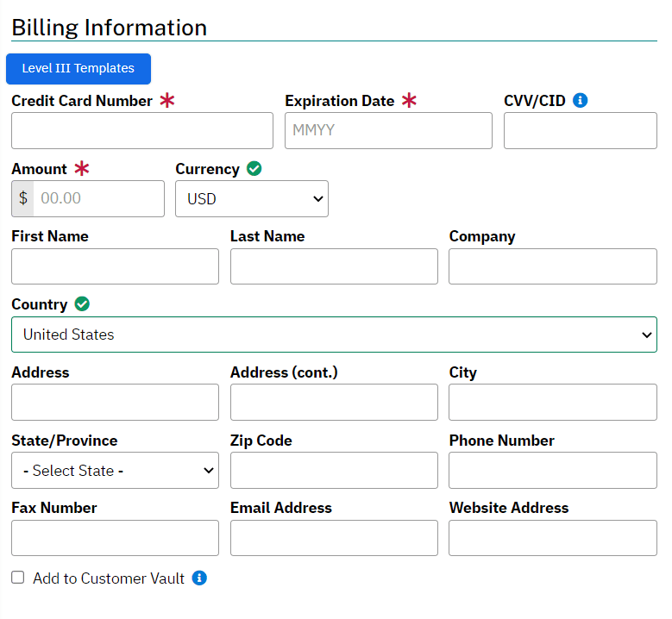Screen dimensions: 672x619
Task: Open the Currency USD dropdown
Action: tap(251, 198)
